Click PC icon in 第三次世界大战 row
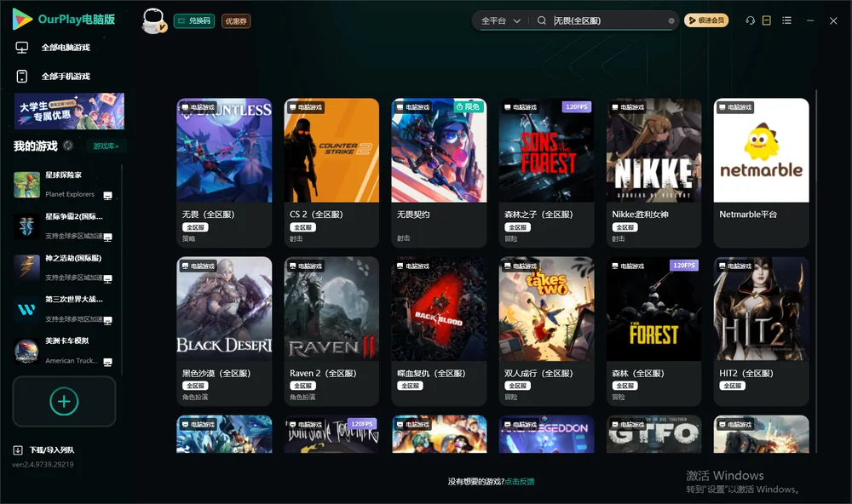This screenshot has height=504, width=852. [107, 320]
